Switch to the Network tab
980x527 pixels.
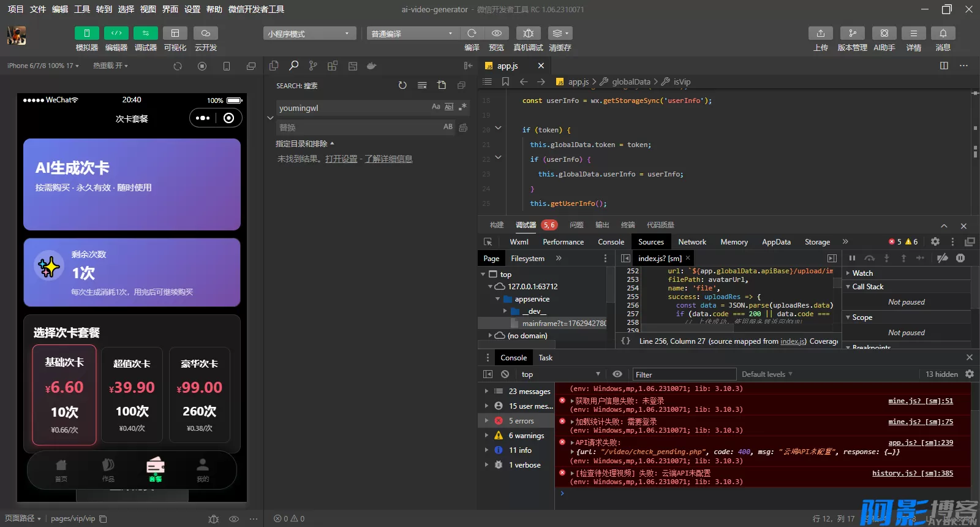click(x=692, y=242)
